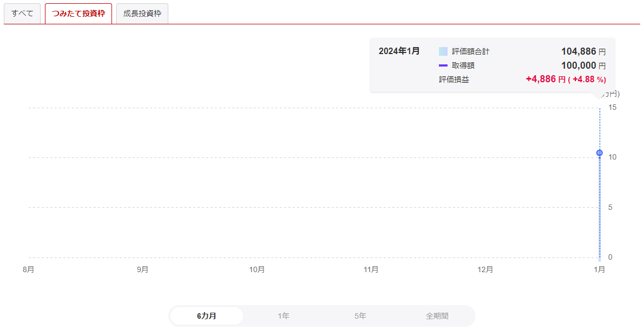The image size is (644, 330).
Task: Select the つみたて投資枠 tab
Action: coord(78,14)
